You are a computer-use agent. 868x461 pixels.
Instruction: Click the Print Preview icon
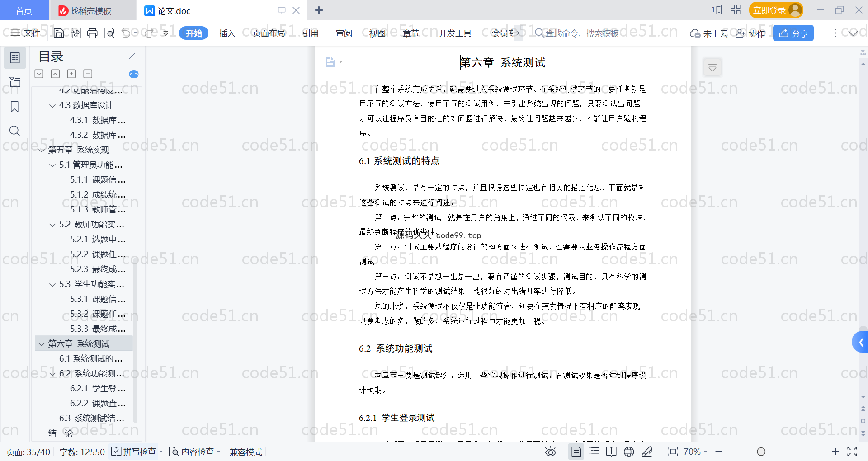click(109, 33)
